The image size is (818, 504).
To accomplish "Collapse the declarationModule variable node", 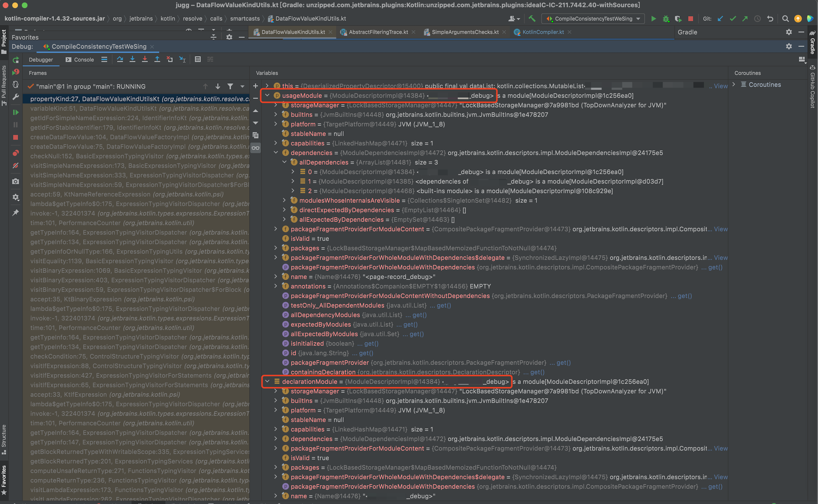I will pos(267,381).
